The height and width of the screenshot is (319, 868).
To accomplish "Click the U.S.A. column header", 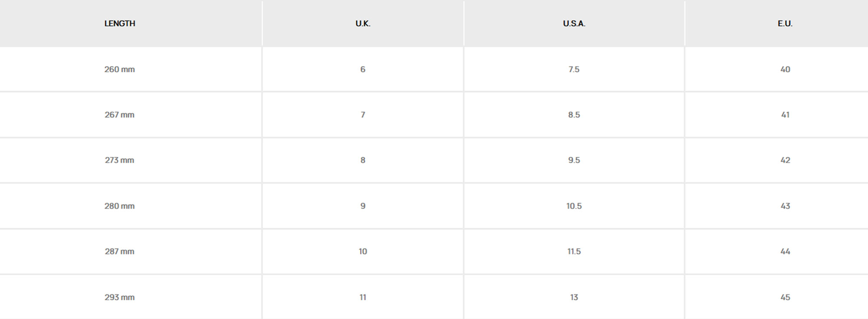I will 574,23.
